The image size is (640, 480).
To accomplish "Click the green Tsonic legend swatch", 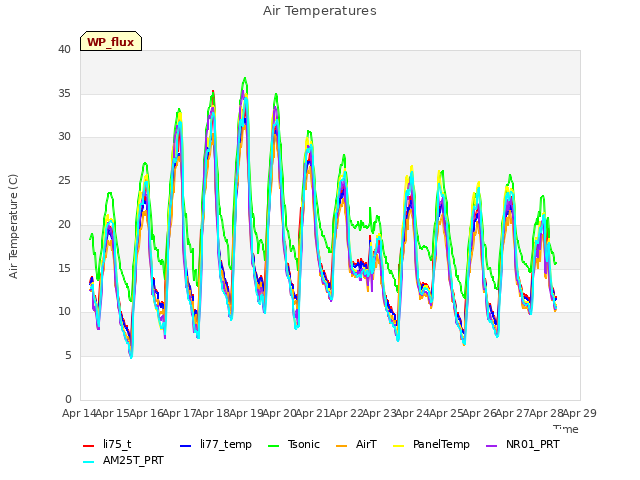I will click(273, 446).
